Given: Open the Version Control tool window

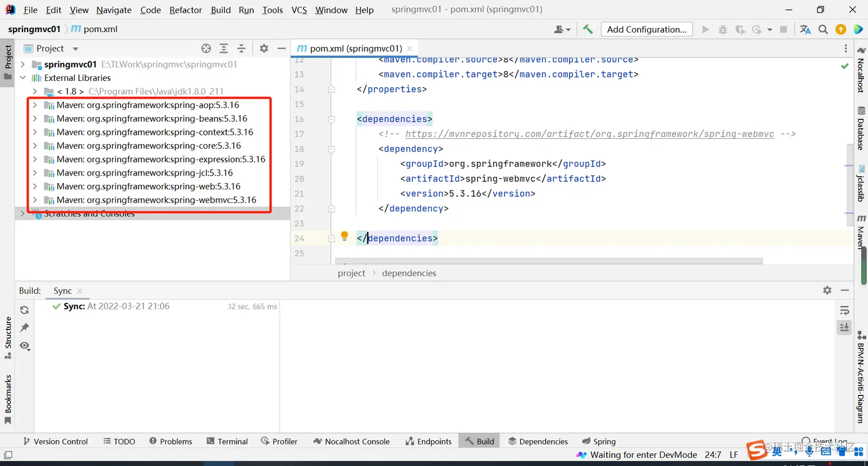Looking at the screenshot, I should [55, 441].
